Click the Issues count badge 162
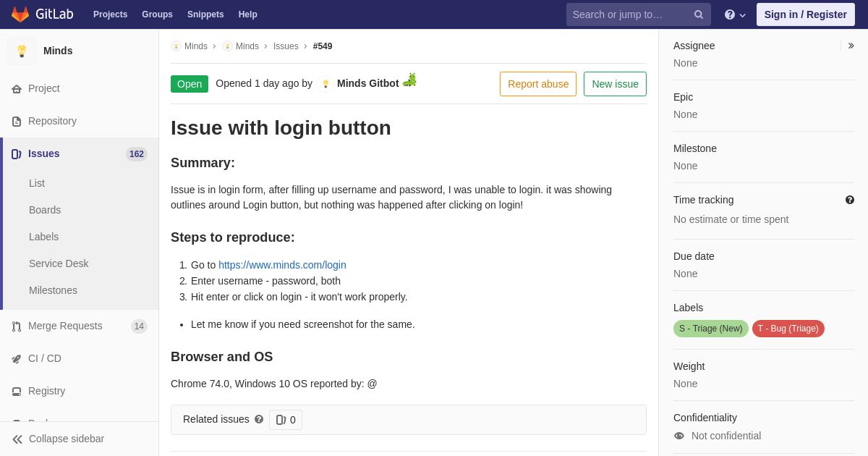The image size is (868, 456). tap(137, 154)
